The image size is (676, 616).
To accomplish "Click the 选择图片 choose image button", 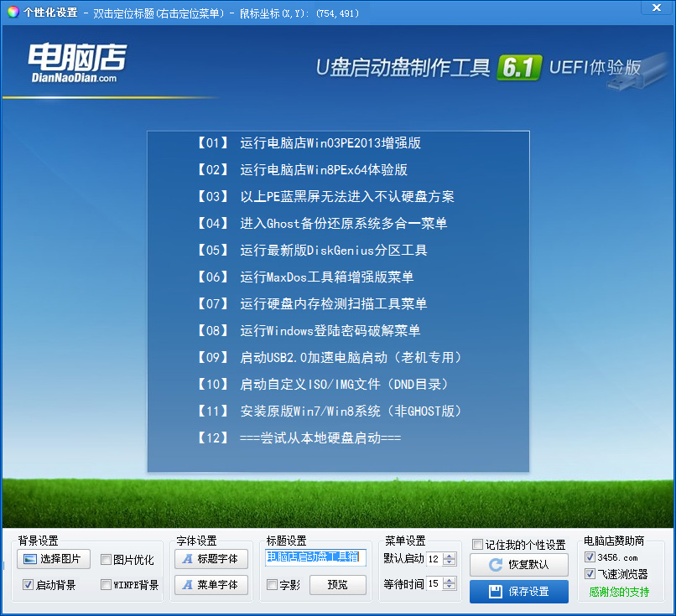I will coord(53,559).
